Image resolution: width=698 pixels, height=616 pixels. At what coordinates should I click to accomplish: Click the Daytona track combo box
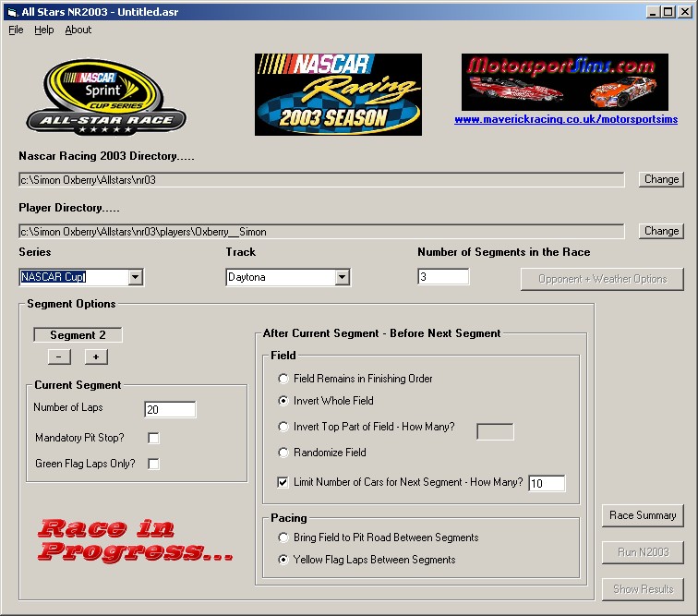[288, 277]
